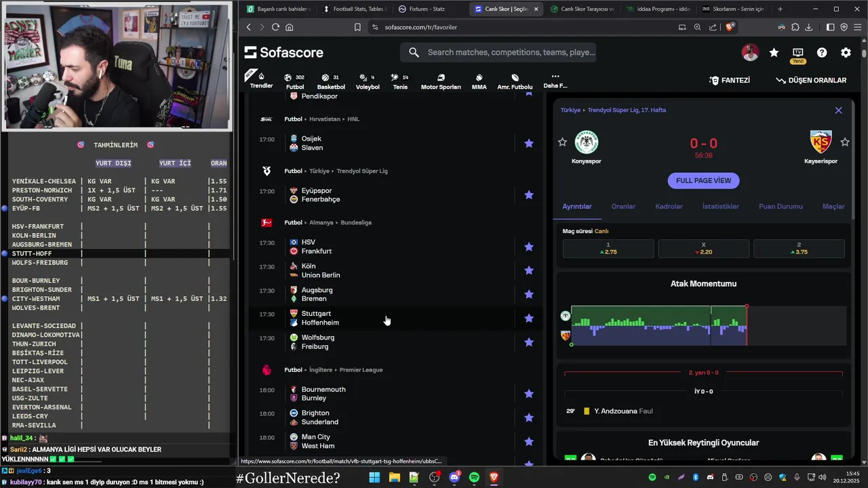Click the Brave Shields lion icon
Viewport: 868px width, 488px height.
pyautogui.click(x=730, y=27)
